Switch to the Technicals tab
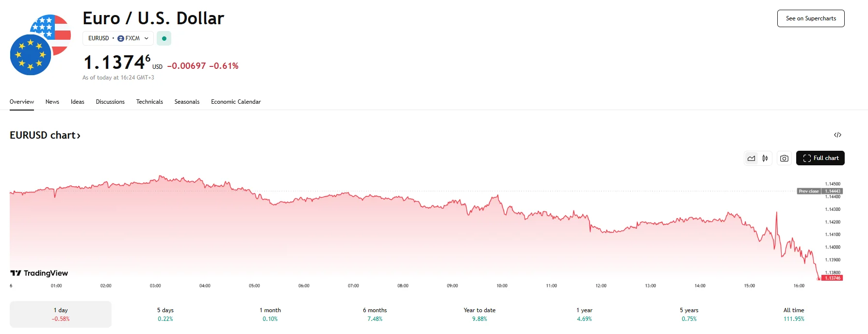Screen dimensions: 868x334 pyautogui.click(x=149, y=102)
